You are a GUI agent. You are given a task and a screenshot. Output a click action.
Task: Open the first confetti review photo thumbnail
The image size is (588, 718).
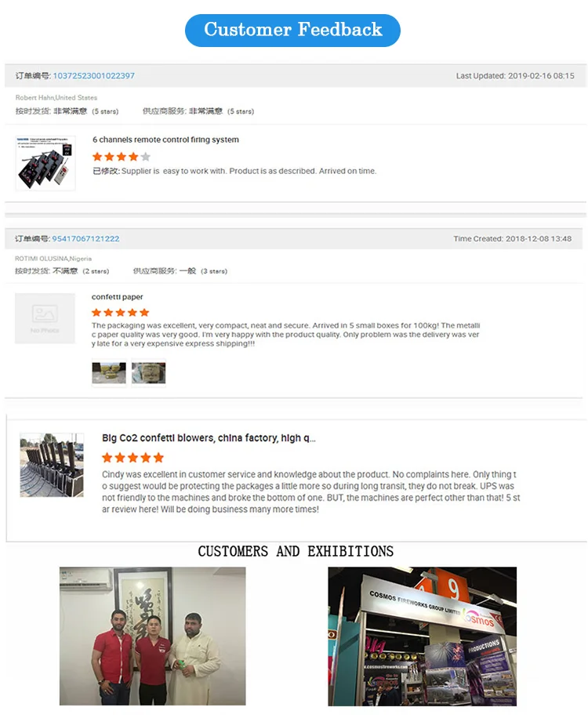tap(109, 373)
